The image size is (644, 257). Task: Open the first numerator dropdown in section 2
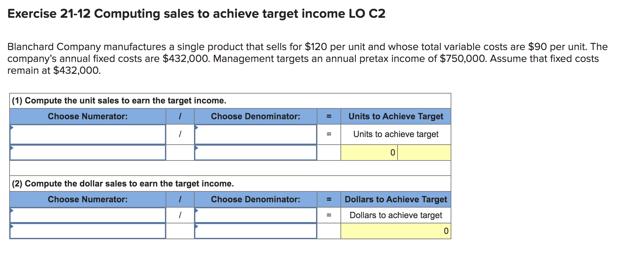[x=87, y=215]
